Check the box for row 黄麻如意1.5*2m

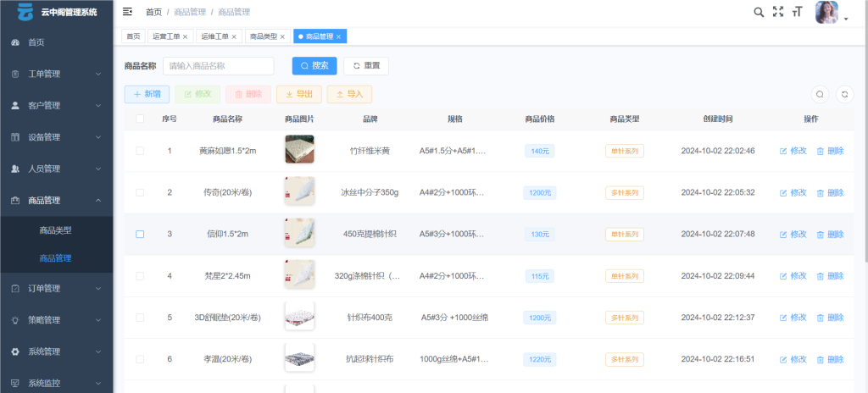click(x=140, y=151)
